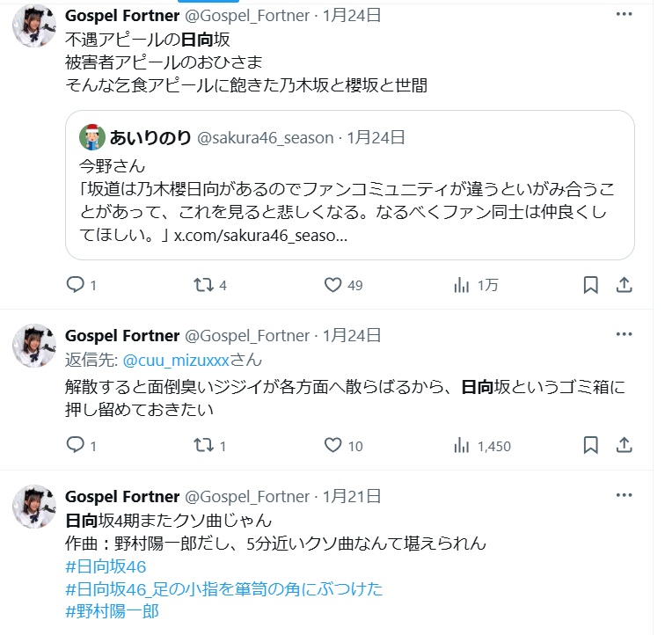Image resolution: width=672 pixels, height=635 pixels.
Task: Open the x.com/sakura46_seaso... link in the quote
Action: coord(259,237)
